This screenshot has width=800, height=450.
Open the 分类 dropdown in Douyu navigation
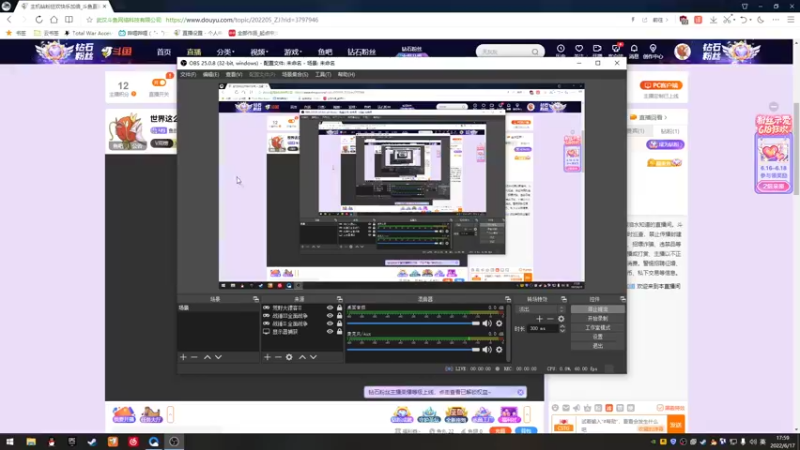(225, 52)
